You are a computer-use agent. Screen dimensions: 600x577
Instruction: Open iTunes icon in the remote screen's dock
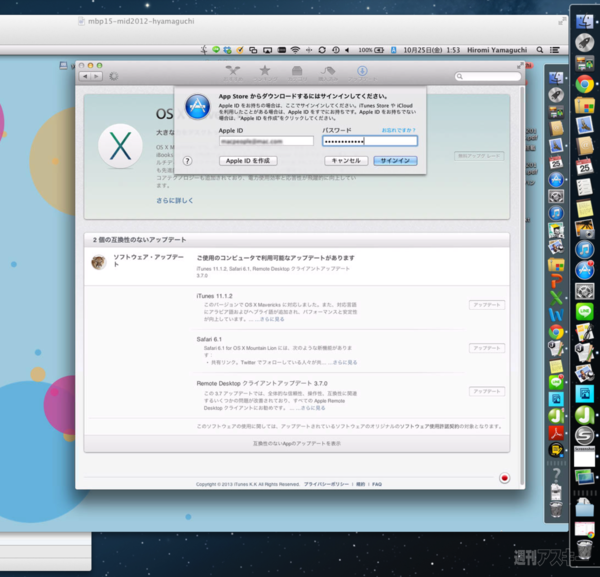(556, 213)
